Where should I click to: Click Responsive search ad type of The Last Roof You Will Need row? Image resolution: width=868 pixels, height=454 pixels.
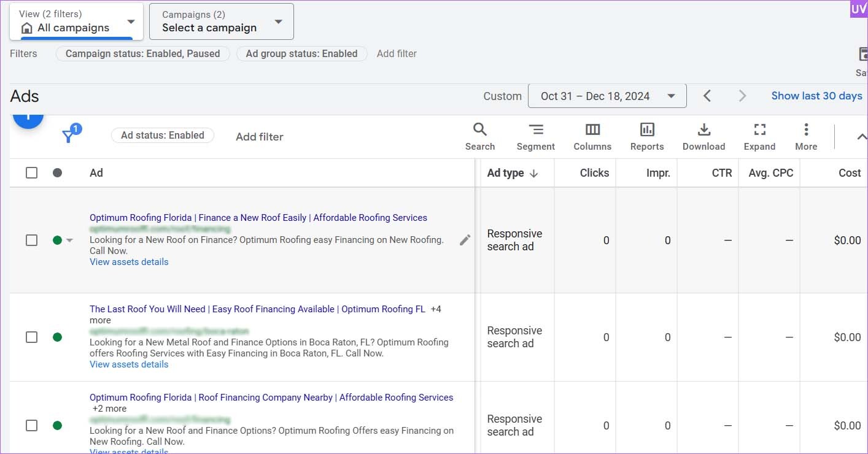coord(514,337)
